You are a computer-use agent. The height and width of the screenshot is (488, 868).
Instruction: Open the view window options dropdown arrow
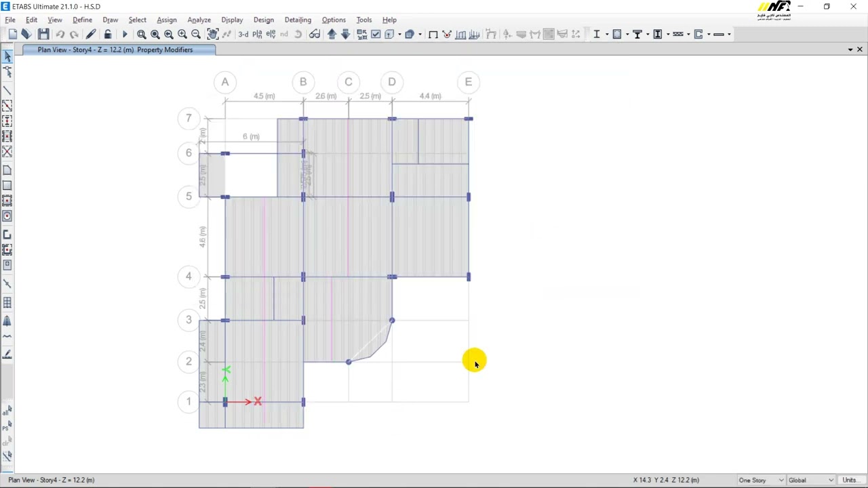[850, 49]
